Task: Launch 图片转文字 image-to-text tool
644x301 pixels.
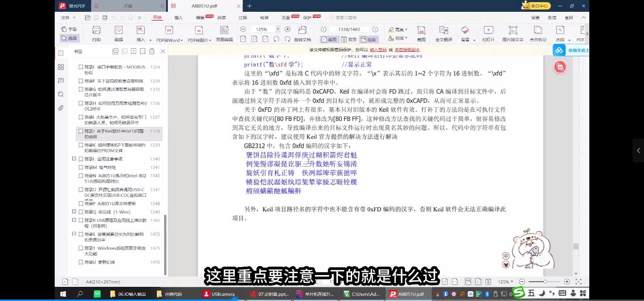Action: [x=512, y=34]
